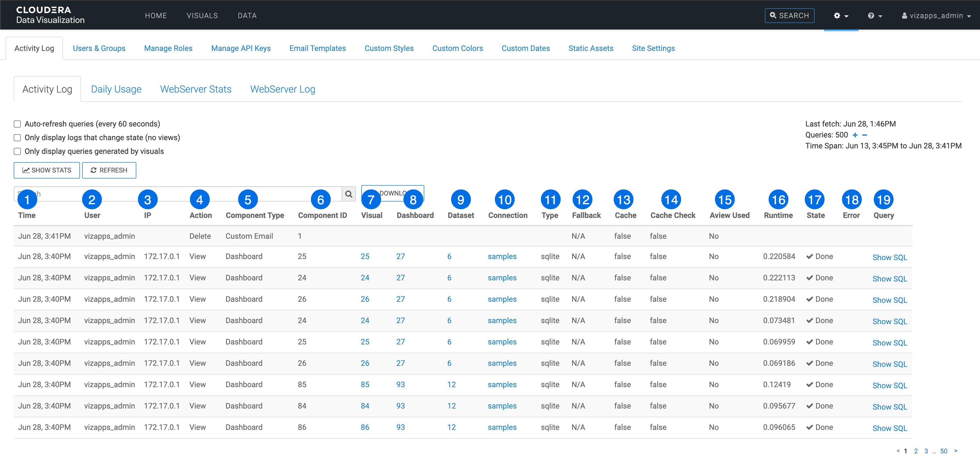Click the numbered marker 5 above Component Type
The image size is (980, 460).
pyautogui.click(x=248, y=200)
